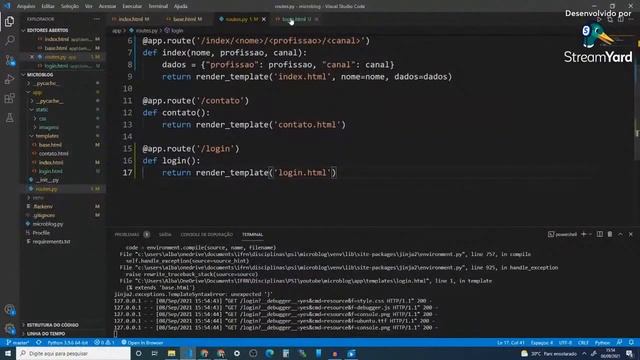Click the taskbar search box
This screenshot has width=640, height=360.
[x=73, y=353]
